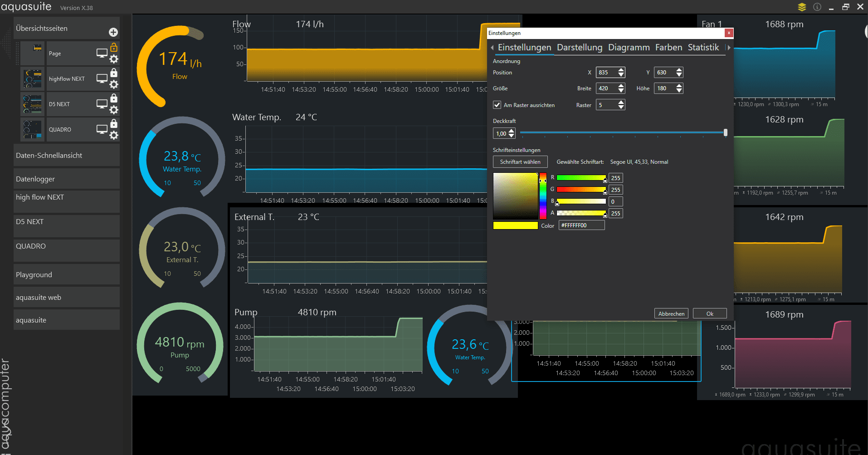Viewport: 868px width, 455px height.
Task: Open Datenlogger in sidebar
Action: pyautogui.click(x=67, y=179)
